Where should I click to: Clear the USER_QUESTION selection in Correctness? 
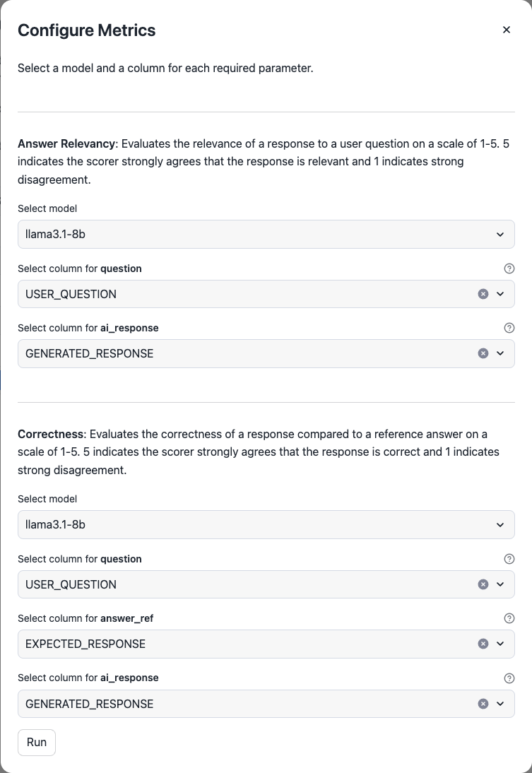tap(483, 584)
